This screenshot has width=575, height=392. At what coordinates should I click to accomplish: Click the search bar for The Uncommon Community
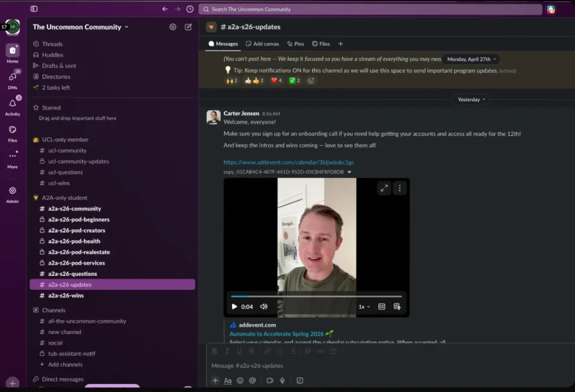[x=370, y=9]
